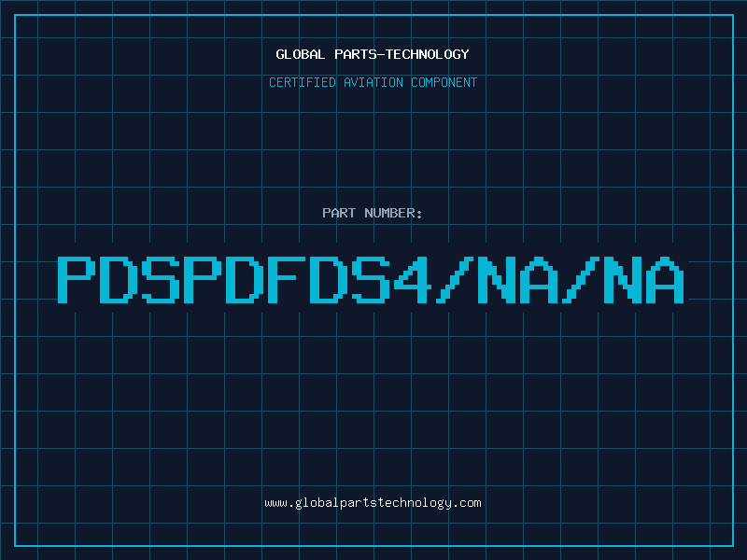Screen dimensions: 747x560
Task: Select the part number PDSPDFDS4/NA/NA
Action: pyautogui.click(x=371, y=280)
